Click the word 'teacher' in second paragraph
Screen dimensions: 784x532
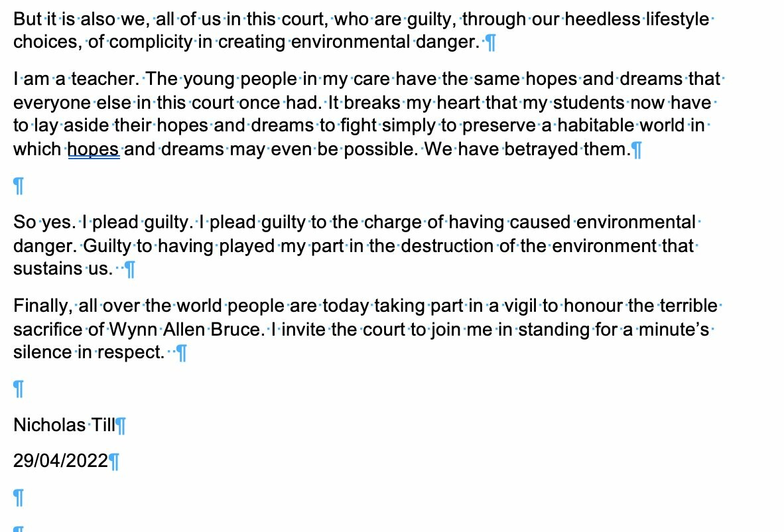105,80
